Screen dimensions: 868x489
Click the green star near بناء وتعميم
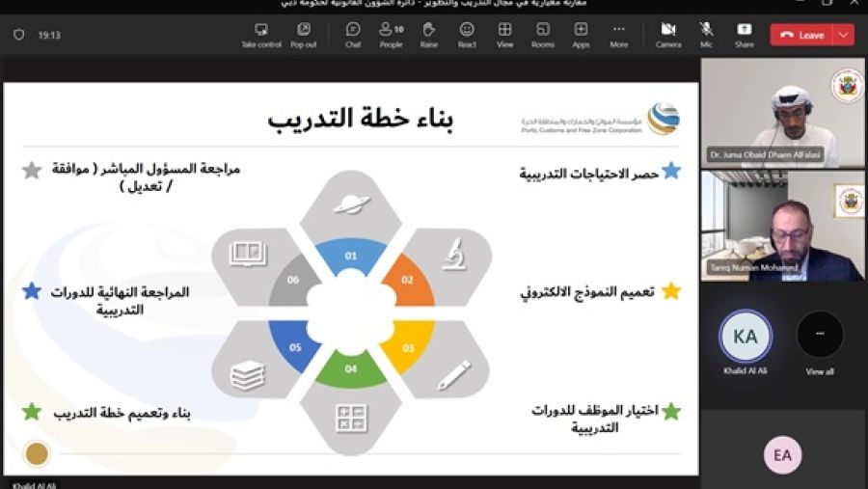pyautogui.click(x=32, y=412)
